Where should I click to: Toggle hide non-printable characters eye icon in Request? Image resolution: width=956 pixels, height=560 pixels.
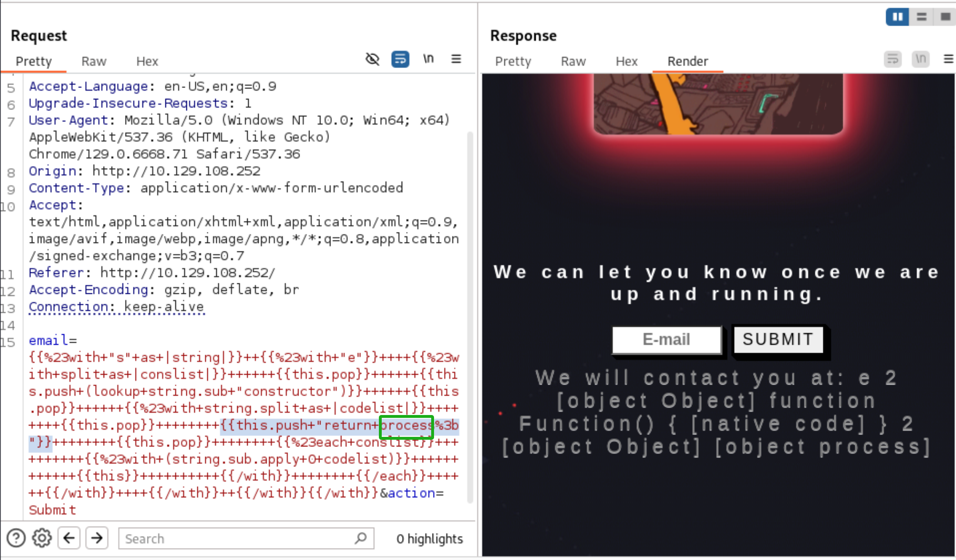click(x=372, y=59)
